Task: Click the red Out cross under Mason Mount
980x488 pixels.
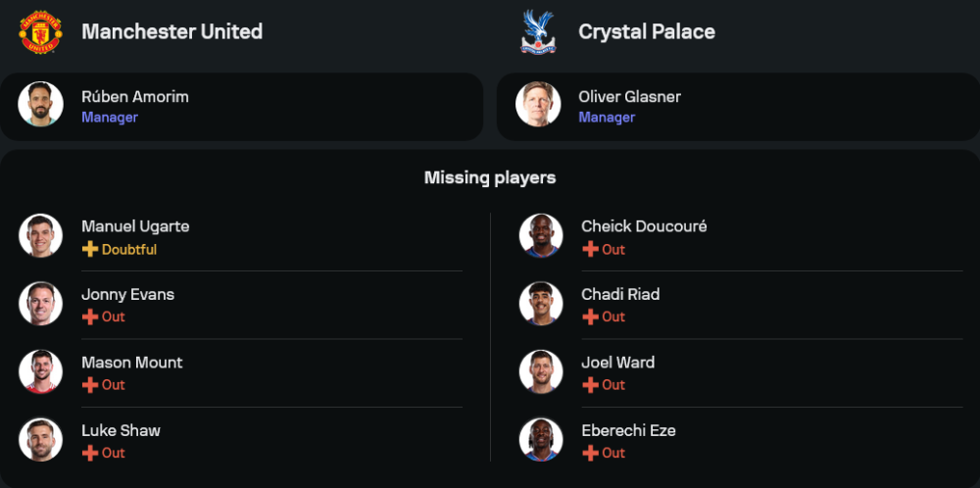Action: 90,385
